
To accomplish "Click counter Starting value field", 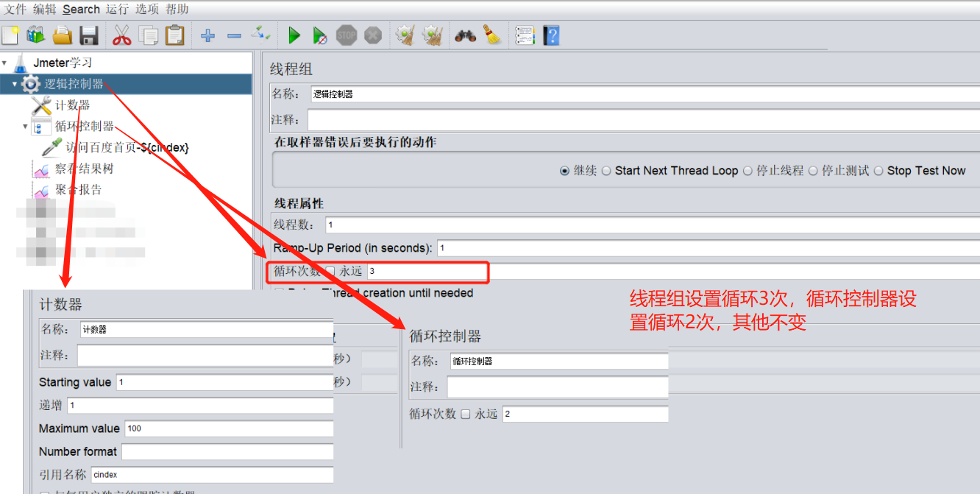I will 224,382.
